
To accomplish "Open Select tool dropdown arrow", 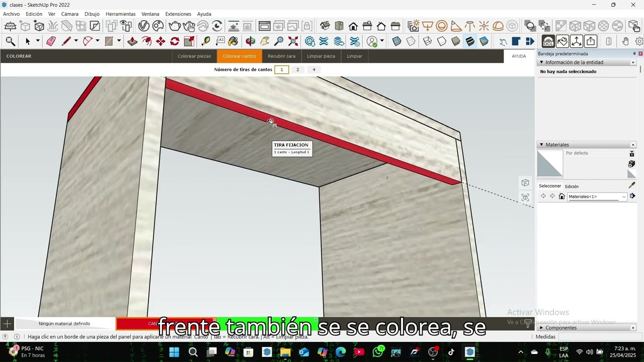I will [38, 41].
